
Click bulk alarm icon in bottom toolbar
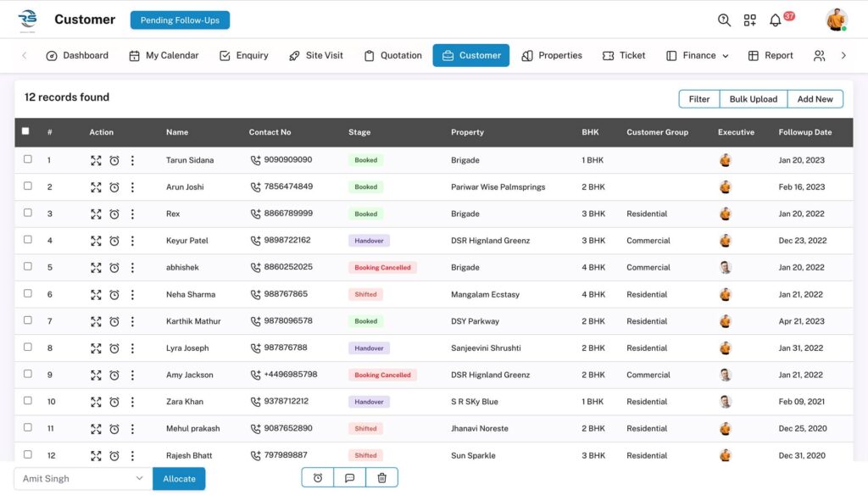tap(318, 477)
